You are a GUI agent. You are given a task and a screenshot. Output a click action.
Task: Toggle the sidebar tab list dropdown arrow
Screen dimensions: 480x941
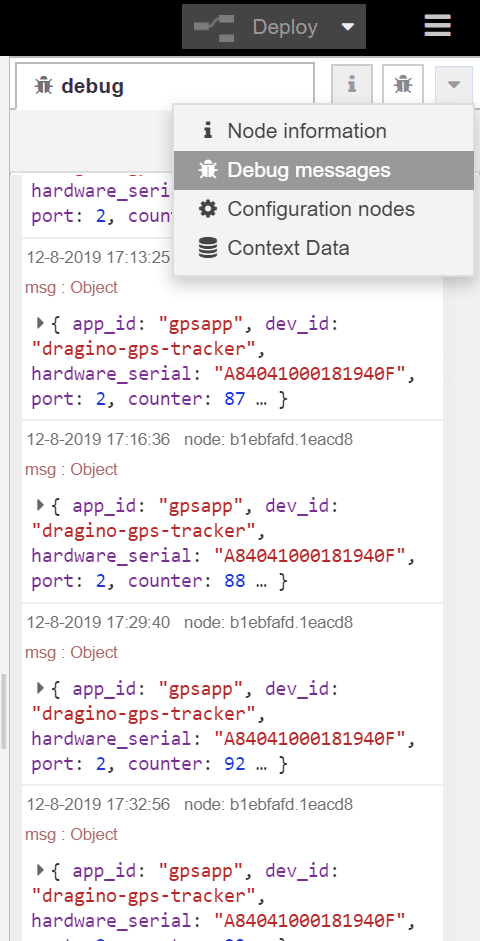[454, 85]
